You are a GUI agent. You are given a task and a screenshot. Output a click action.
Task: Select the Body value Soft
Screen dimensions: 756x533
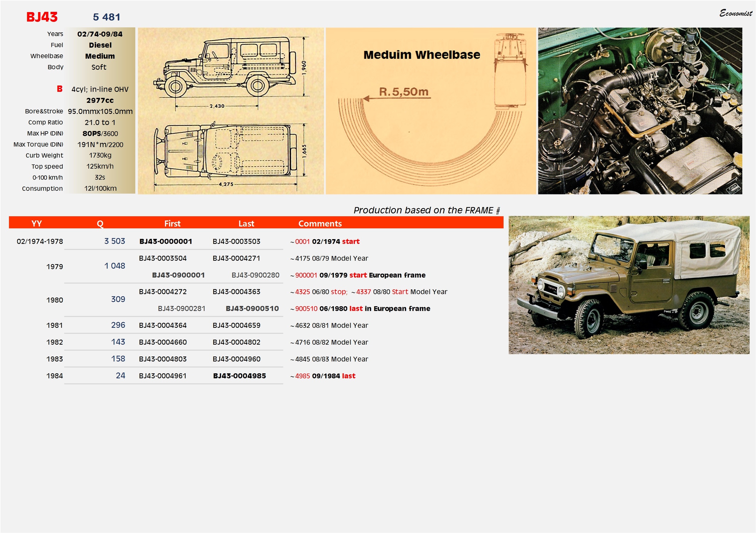click(x=99, y=67)
